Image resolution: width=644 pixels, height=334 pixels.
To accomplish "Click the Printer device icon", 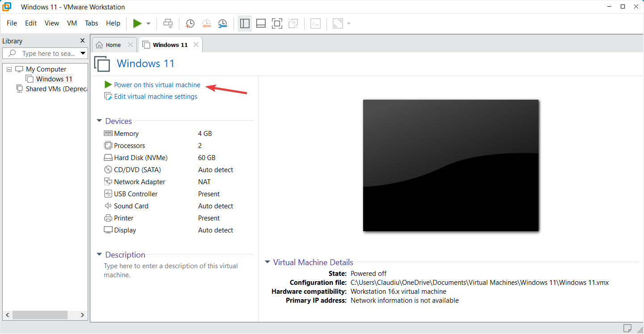I will click(108, 218).
